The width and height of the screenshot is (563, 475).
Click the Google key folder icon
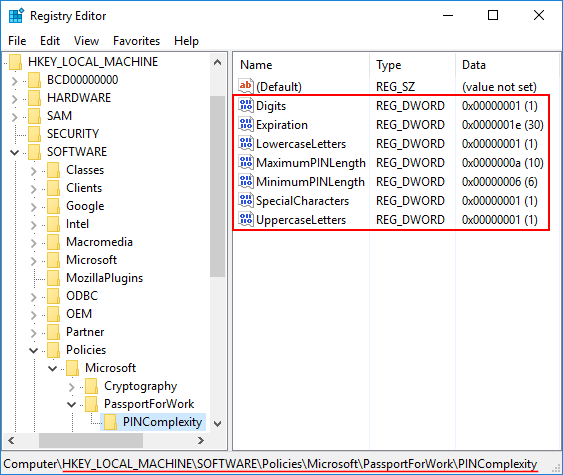point(53,206)
